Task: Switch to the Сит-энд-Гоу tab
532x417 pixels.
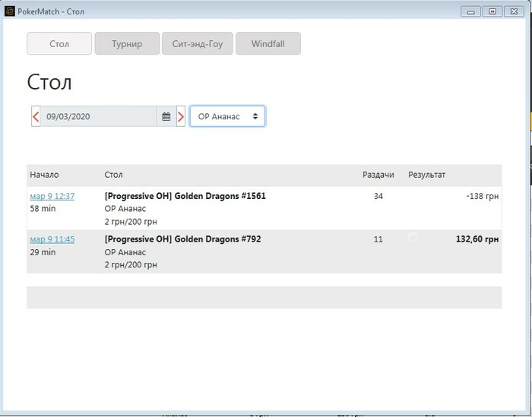Action: [x=198, y=43]
